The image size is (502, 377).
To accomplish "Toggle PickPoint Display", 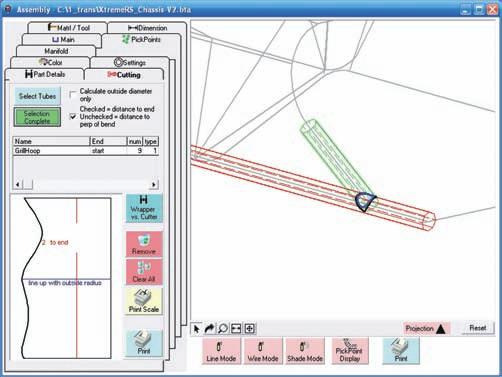I will point(350,351).
